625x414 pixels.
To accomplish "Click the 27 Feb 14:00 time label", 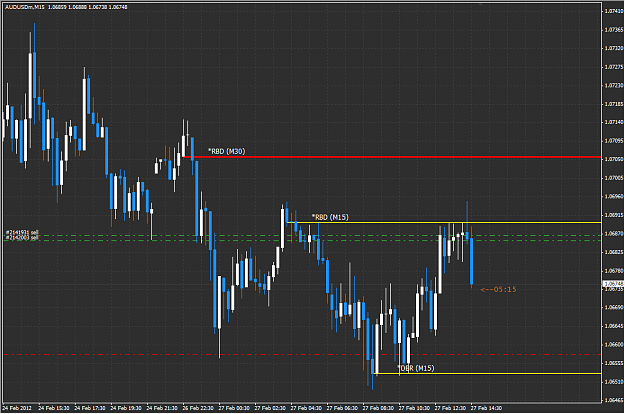I will (x=486, y=408).
